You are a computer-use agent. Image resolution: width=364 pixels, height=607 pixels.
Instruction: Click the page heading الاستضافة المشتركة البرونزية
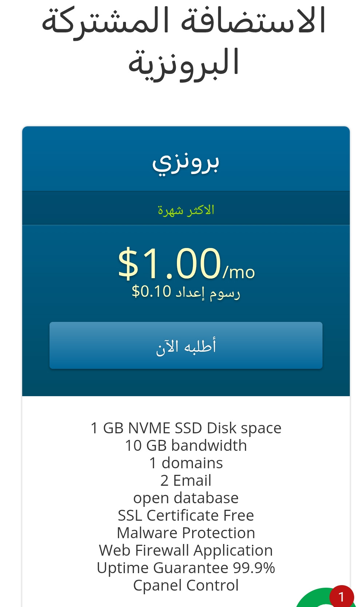click(x=184, y=41)
